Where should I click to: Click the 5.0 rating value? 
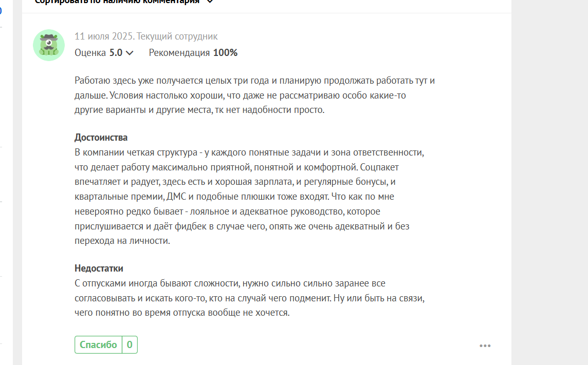pos(116,53)
